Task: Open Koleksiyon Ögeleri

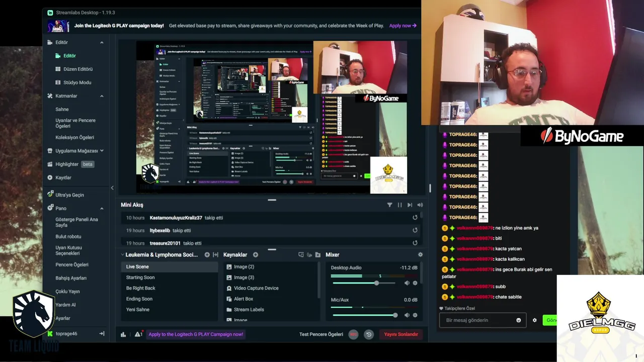Action: [x=74, y=137]
